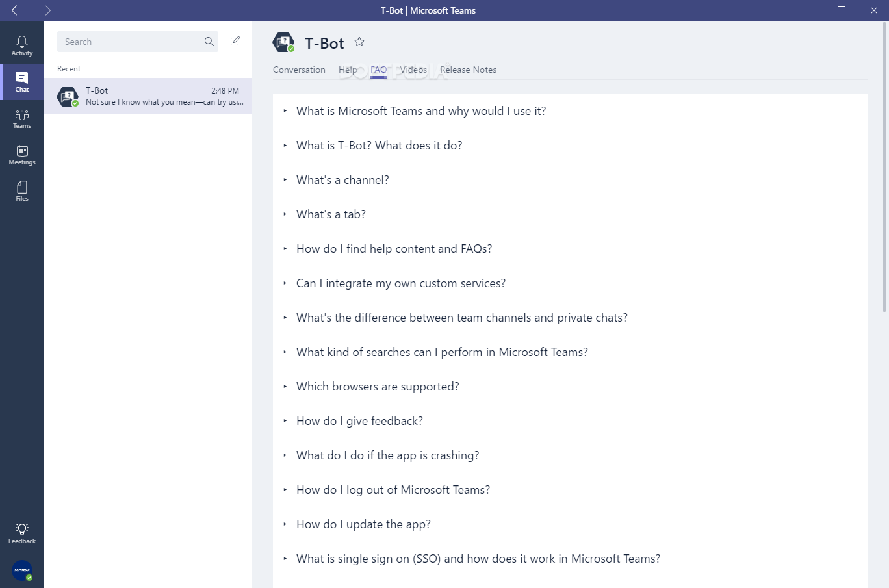Go back with the left arrow
Viewport: 889px width, 588px height.
pyautogui.click(x=14, y=10)
